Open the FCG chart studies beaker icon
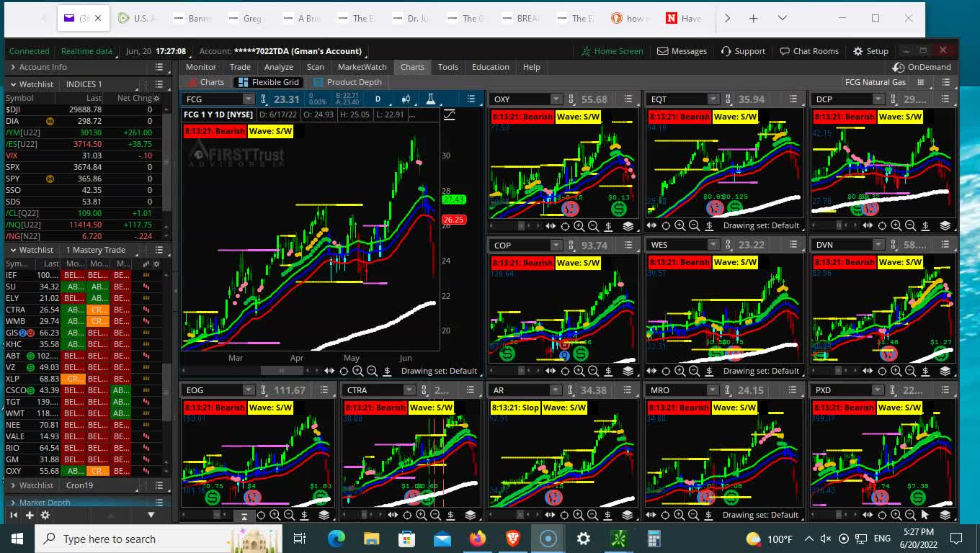 (431, 99)
